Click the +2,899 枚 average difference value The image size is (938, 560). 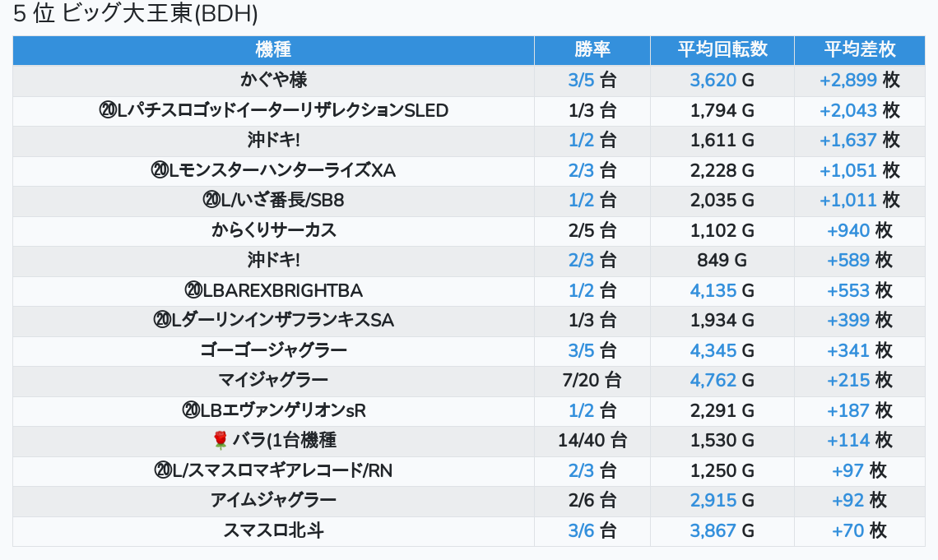point(848,81)
